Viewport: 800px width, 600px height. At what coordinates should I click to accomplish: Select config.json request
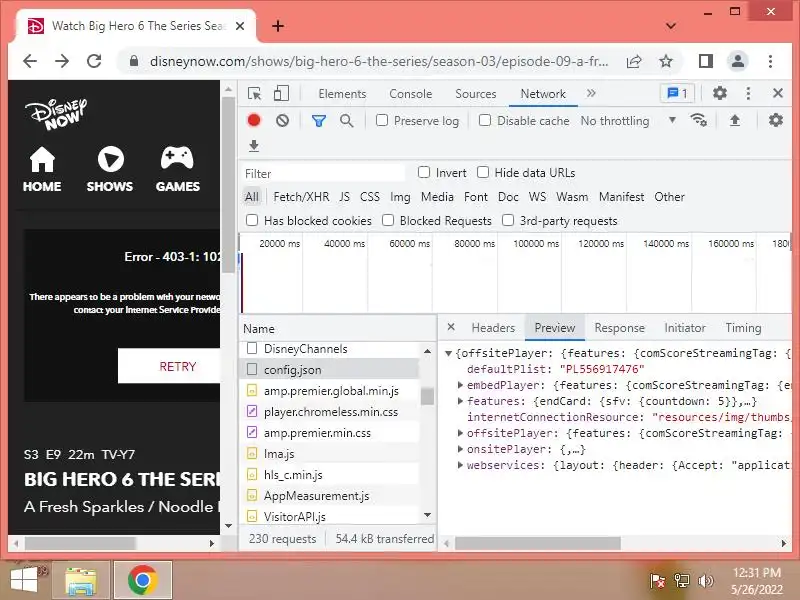coord(329,369)
